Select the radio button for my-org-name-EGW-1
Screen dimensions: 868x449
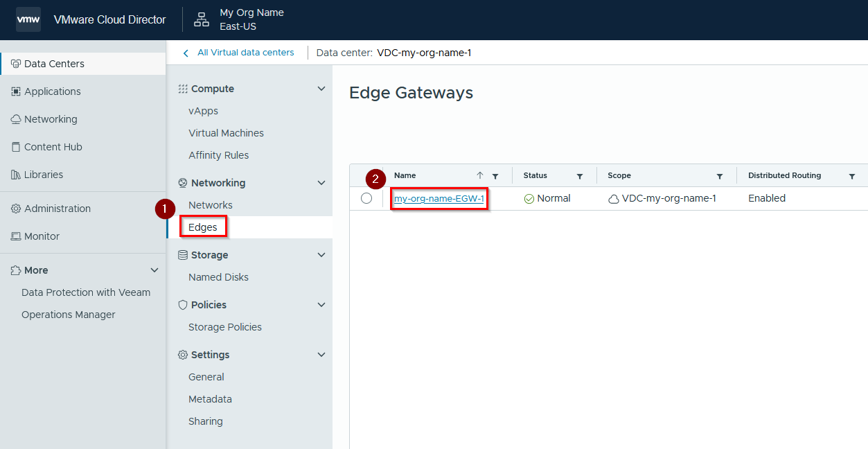pos(366,198)
